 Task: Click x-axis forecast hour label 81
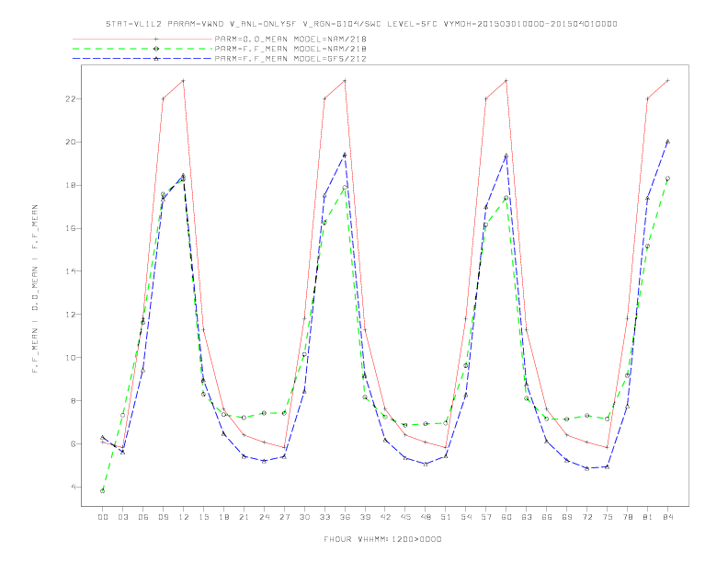648,517
